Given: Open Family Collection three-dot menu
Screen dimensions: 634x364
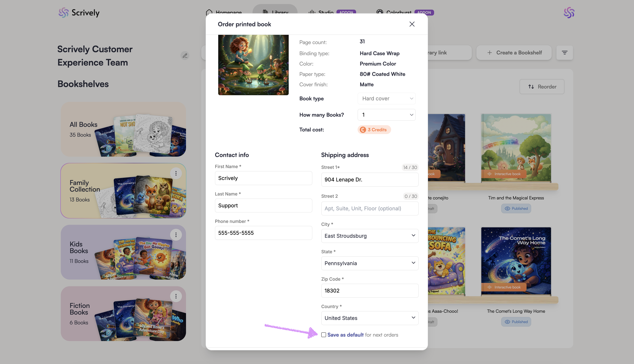Looking at the screenshot, I should click(x=176, y=173).
